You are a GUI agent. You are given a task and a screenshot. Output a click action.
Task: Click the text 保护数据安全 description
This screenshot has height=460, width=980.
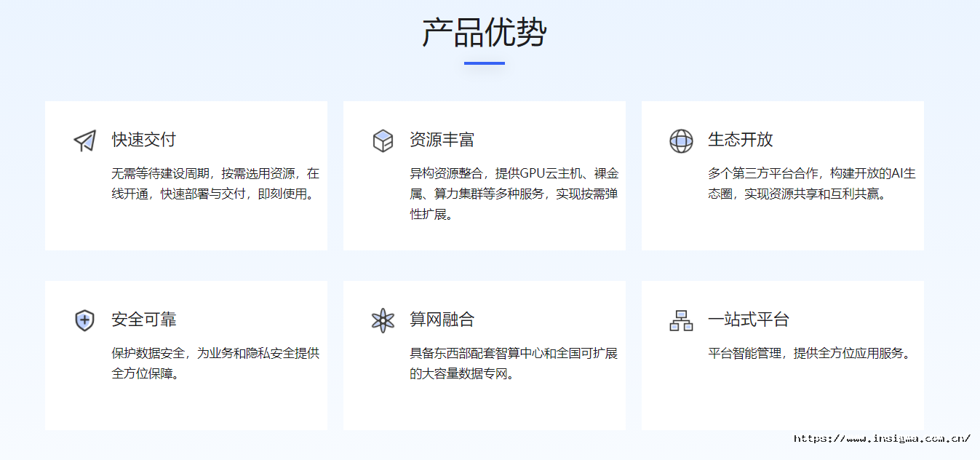pyautogui.click(x=215, y=364)
